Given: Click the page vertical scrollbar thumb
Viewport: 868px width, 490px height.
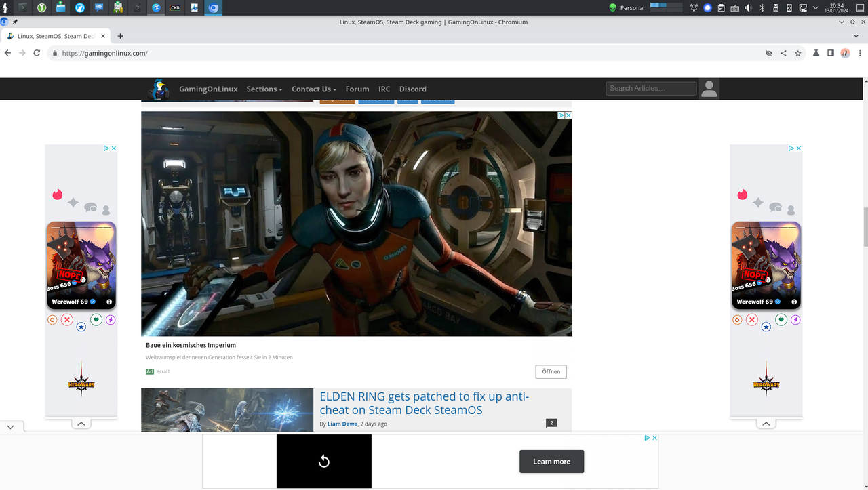Looking at the screenshot, I should pos(865,228).
